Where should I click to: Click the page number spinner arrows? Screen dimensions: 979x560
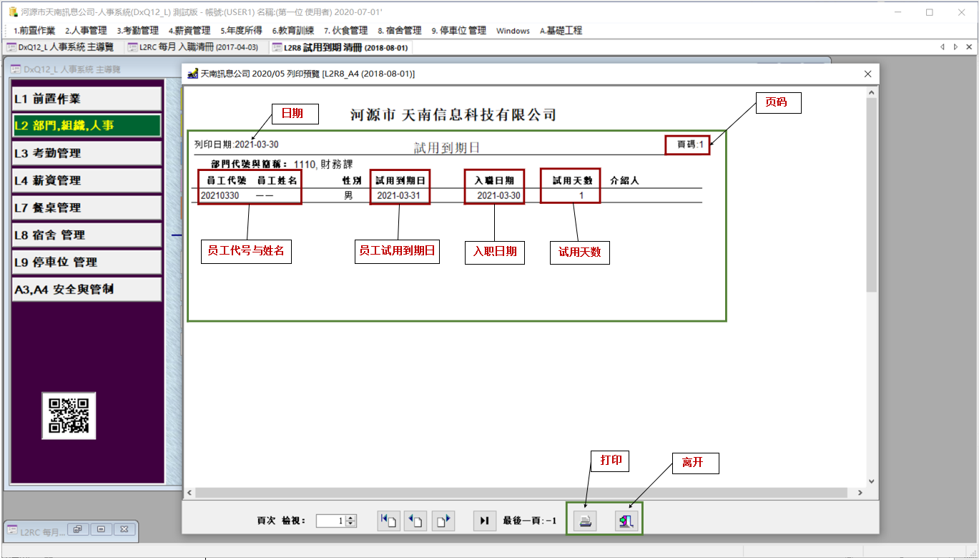350,521
